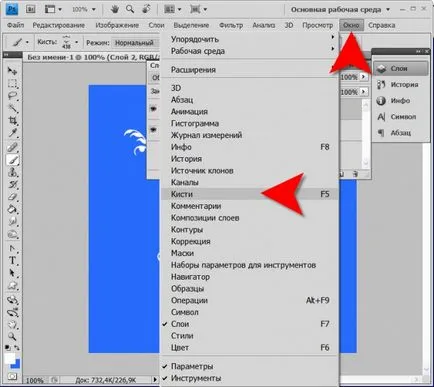This screenshot has height=387, width=434.
Task: Open the Редактирование menu
Action: pos(59,25)
